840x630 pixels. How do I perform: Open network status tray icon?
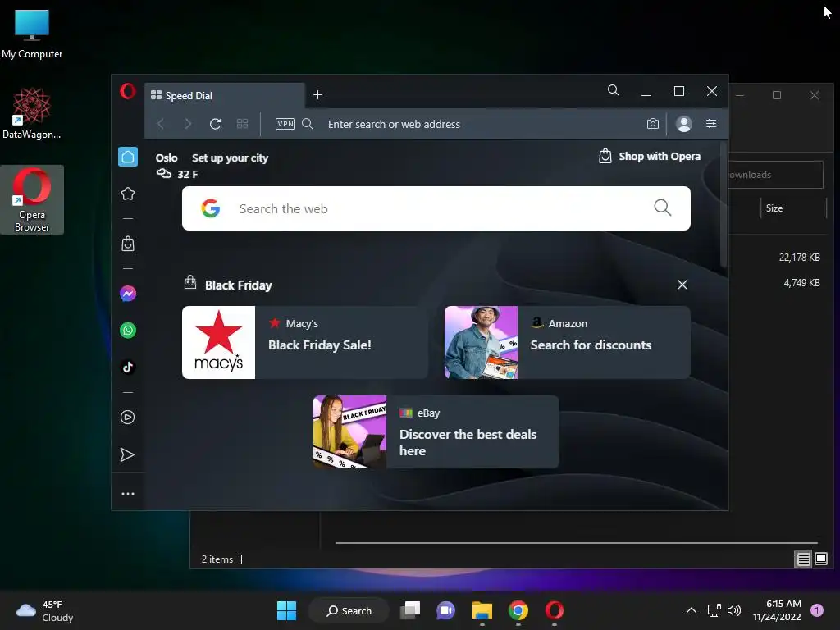point(714,610)
